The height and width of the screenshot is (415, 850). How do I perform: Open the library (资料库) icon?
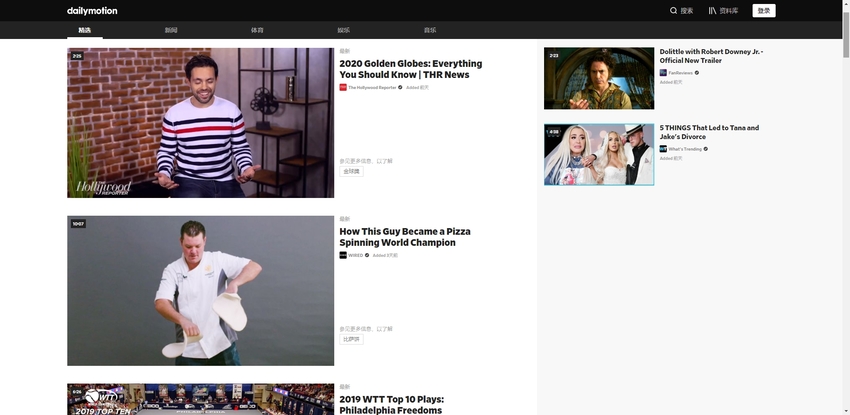[712, 10]
